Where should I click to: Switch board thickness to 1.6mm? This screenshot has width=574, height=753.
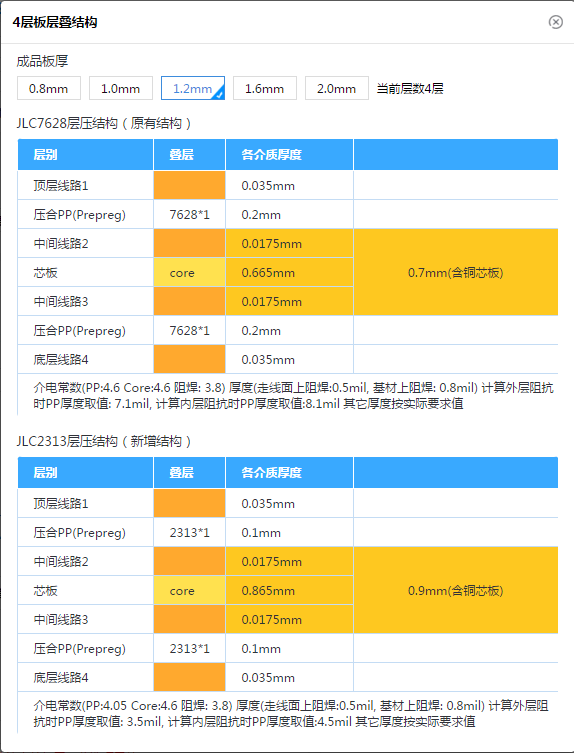click(265, 88)
